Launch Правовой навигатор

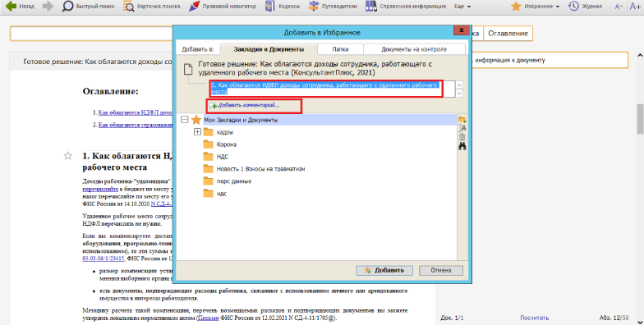(222, 7)
